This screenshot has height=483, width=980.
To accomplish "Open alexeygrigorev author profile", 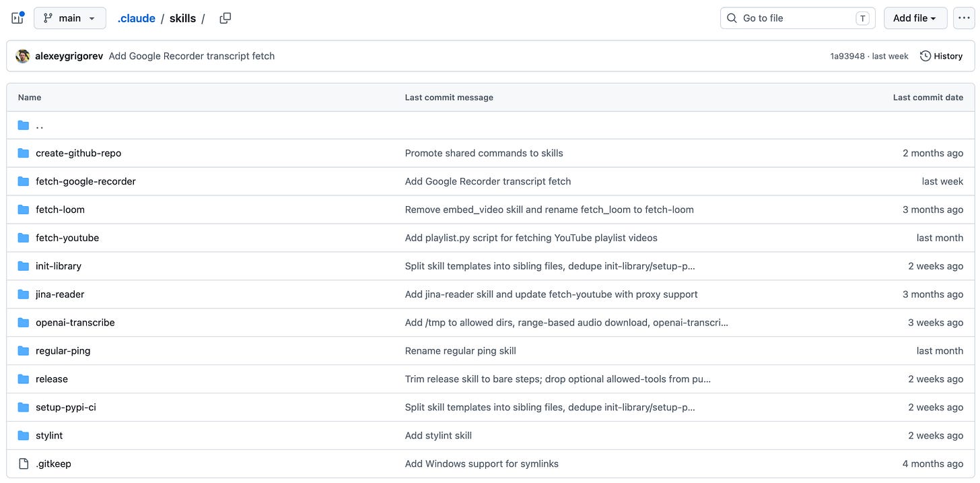I will [x=69, y=56].
